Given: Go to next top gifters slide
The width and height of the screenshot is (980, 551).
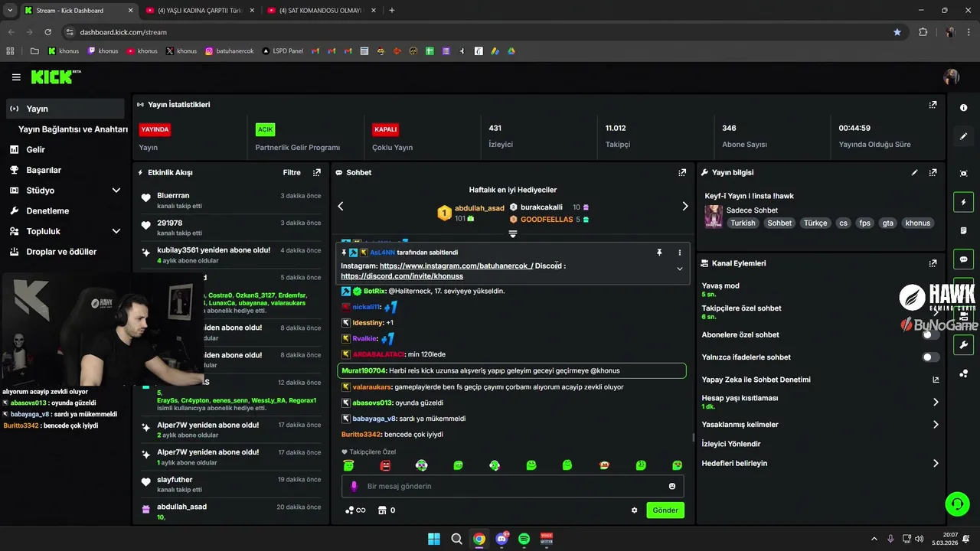Looking at the screenshot, I should [684, 206].
